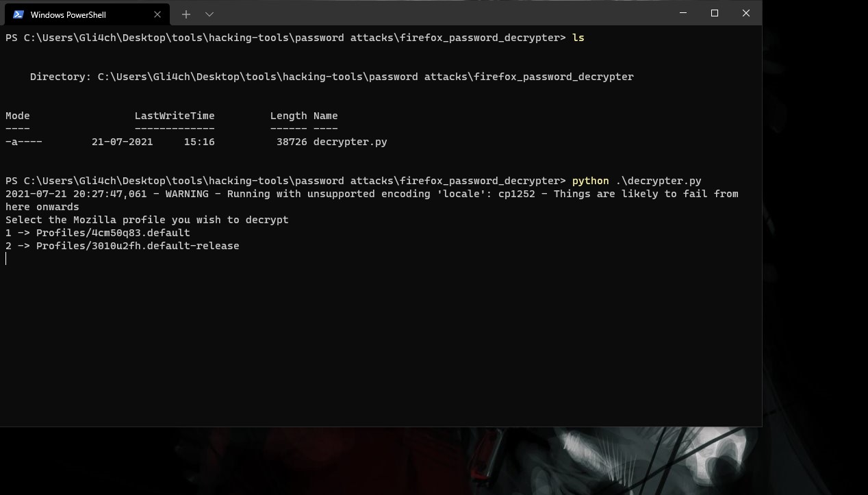Click the LastWriteTime column label
This screenshot has height=495, width=868.
point(175,115)
